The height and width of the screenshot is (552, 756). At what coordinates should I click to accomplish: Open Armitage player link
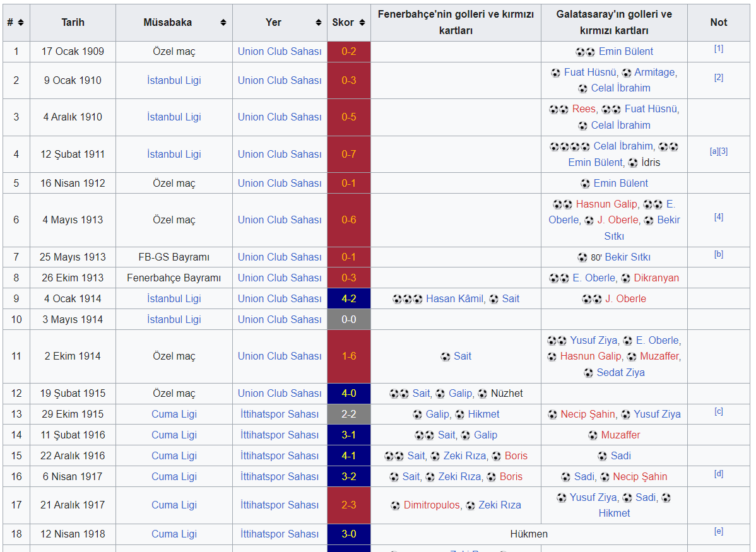[x=655, y=73]
